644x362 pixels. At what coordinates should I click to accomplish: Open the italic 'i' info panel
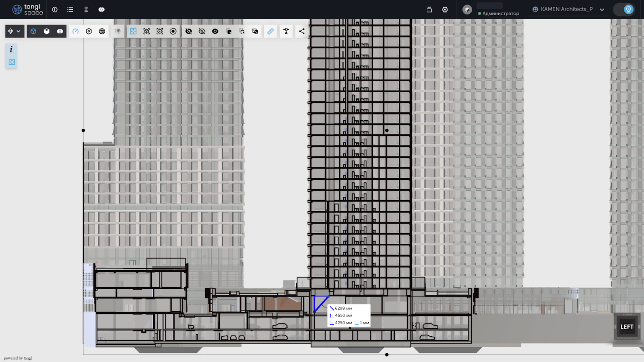(x=11, y=49)
